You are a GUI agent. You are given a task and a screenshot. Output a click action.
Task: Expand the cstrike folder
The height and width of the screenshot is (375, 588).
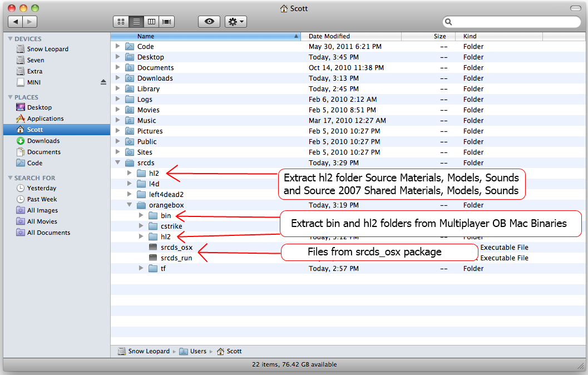(141, 226)
